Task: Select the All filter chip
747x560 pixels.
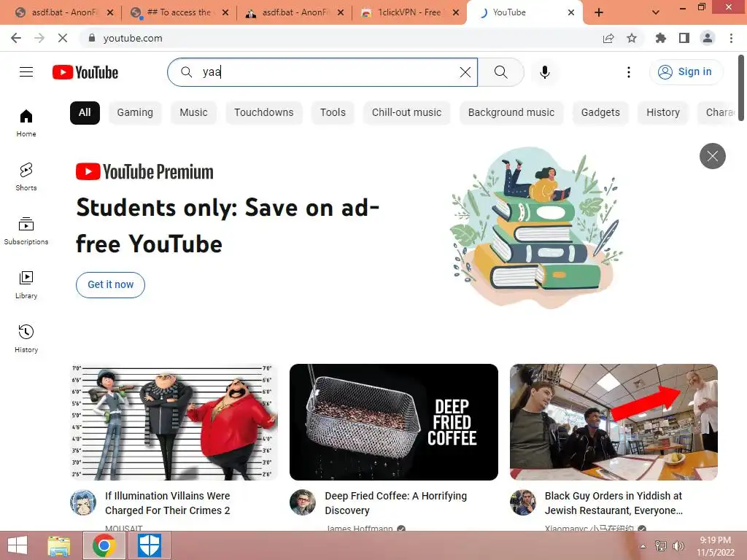Action: (x=85, y=113)
